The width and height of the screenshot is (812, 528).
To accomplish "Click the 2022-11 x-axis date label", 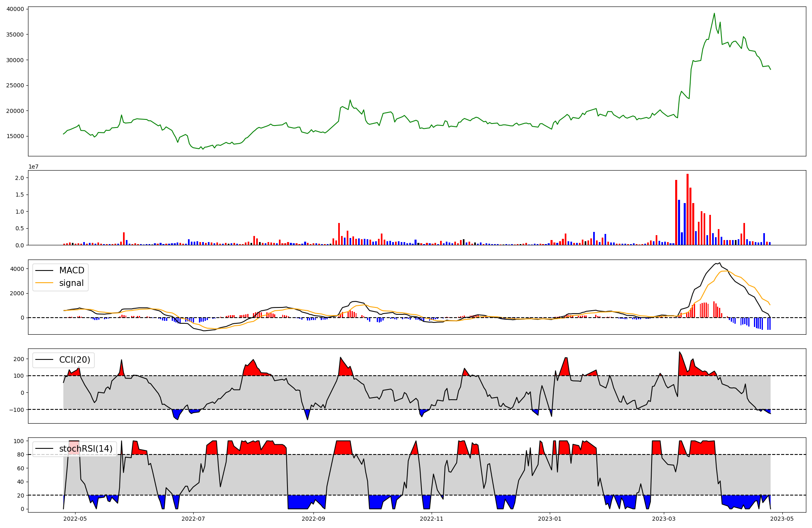I will click(432, 519).
